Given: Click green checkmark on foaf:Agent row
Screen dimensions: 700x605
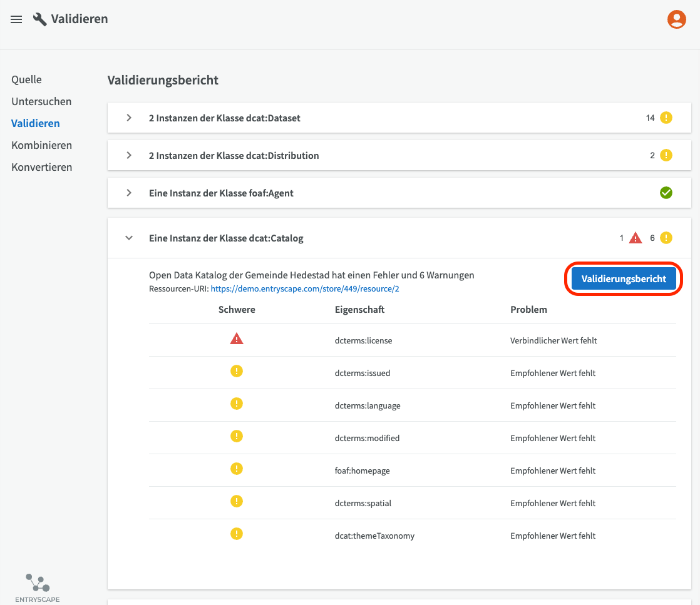Looking at the screenshot, I should (x=666, y=193).
